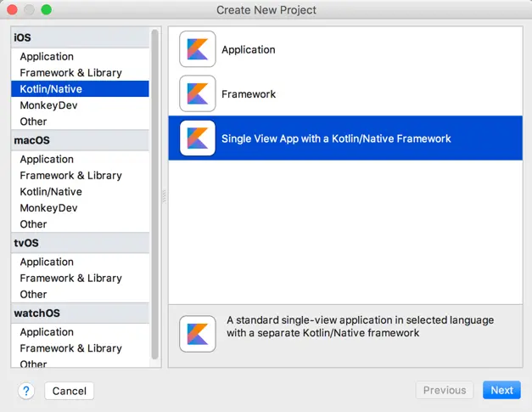The width and height of the screenshot is (532, 412).
Task: Click the template description text
Action: pyautogui.click(x=360, y=326)
